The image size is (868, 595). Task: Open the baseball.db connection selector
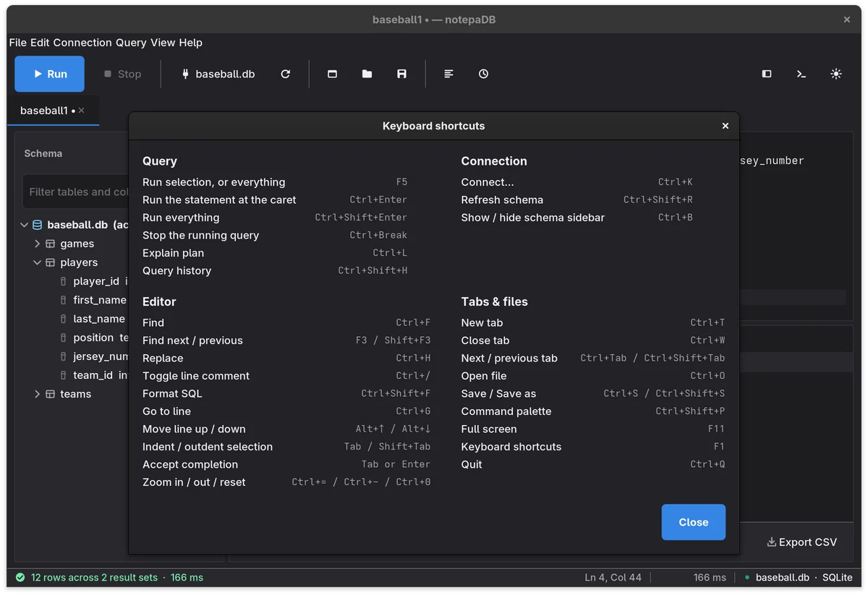click(x=218, y=74)
